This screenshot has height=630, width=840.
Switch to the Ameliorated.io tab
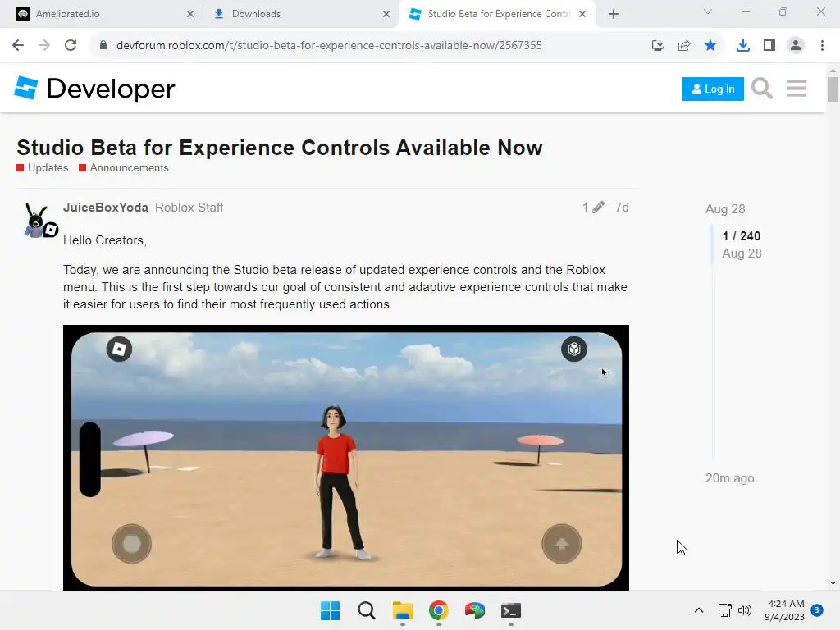click(x=105, y=14)
